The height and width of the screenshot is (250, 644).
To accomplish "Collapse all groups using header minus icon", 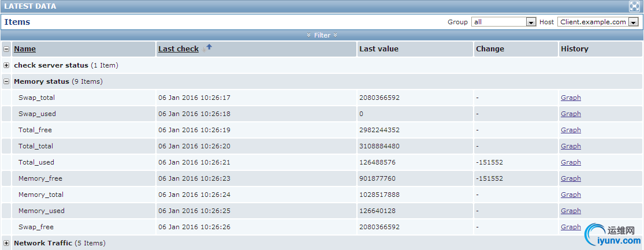I will (6, 49).
